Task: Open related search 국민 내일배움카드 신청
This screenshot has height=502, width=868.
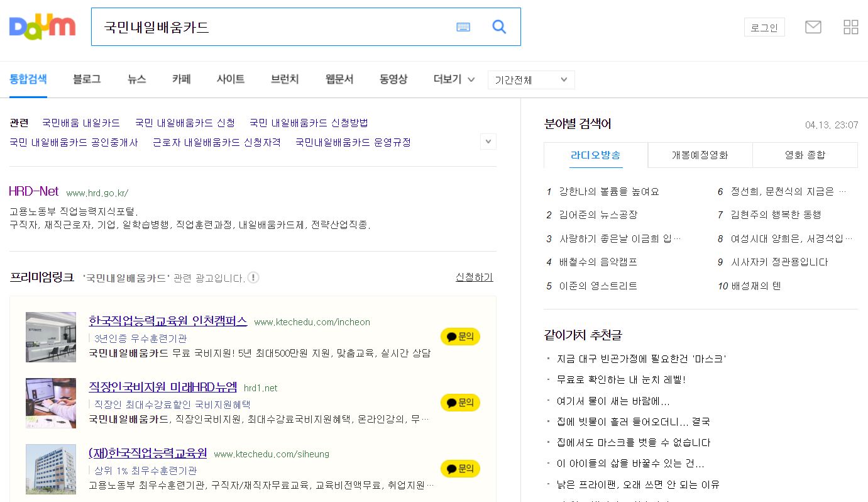Action: tap(185, 123)
